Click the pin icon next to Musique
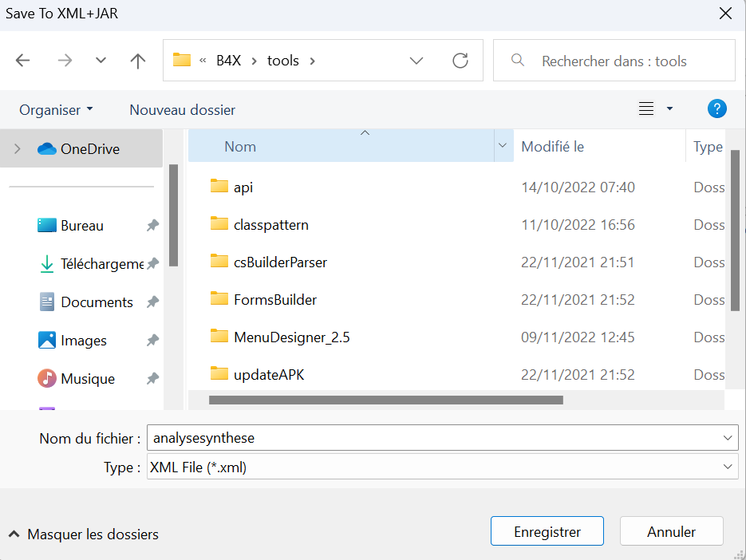Screen dimensions: 746x560 pos(152,379)
